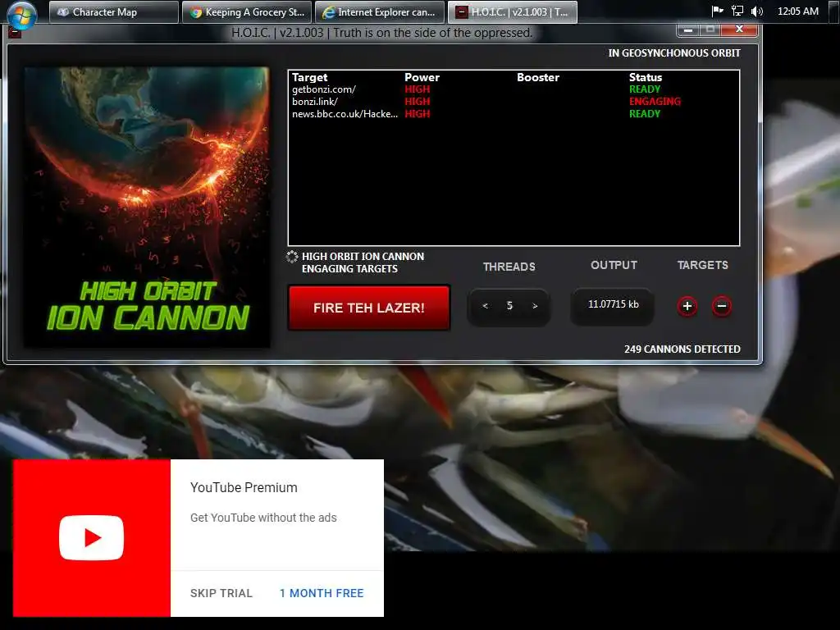Viewport: 840px width, 630px height.
Task: Add a target with the plus icon
Action: (687, 307)
